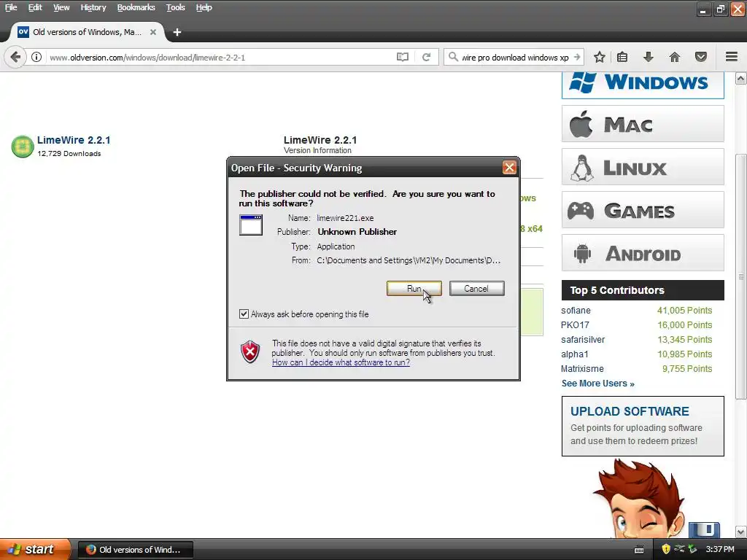The width and height of the screenshot is (747, 560).
Task: Open the hamburger menu in Firefox
Action: [732, 57]
